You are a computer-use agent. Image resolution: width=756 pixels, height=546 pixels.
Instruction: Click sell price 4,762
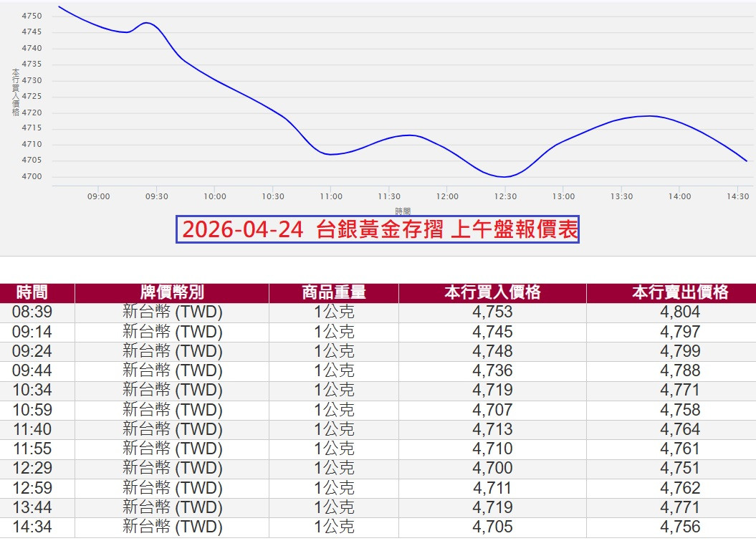pos(680,488)
